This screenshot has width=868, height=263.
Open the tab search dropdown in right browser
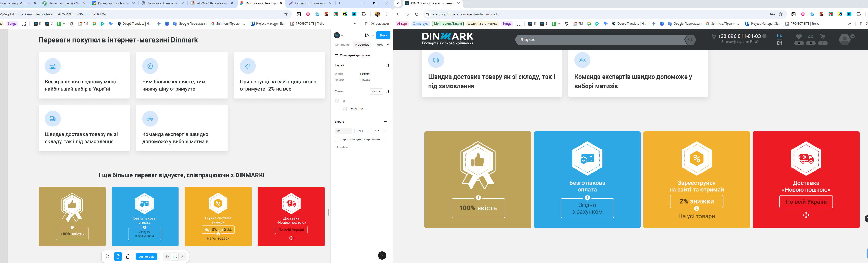tap(398, 3)
